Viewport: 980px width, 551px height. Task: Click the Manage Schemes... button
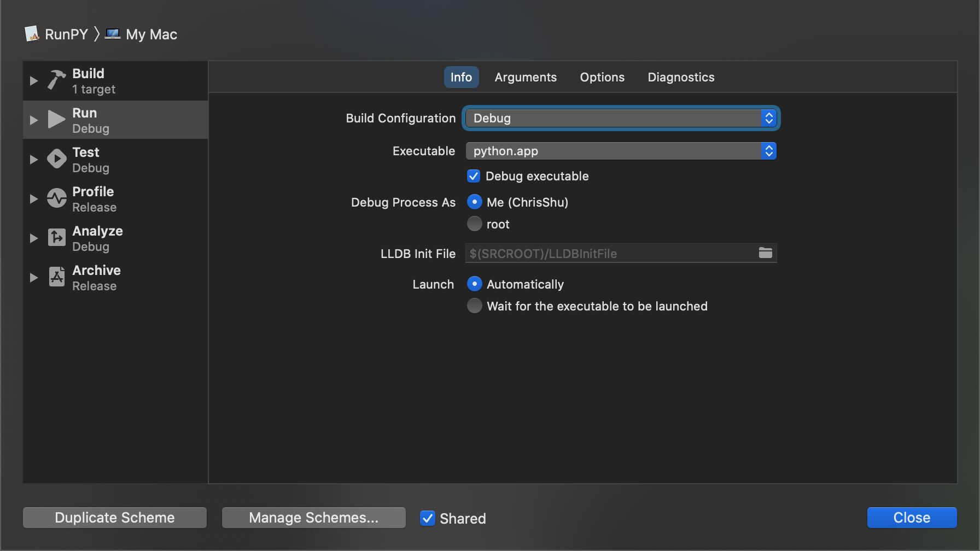(x=314, y=518)
